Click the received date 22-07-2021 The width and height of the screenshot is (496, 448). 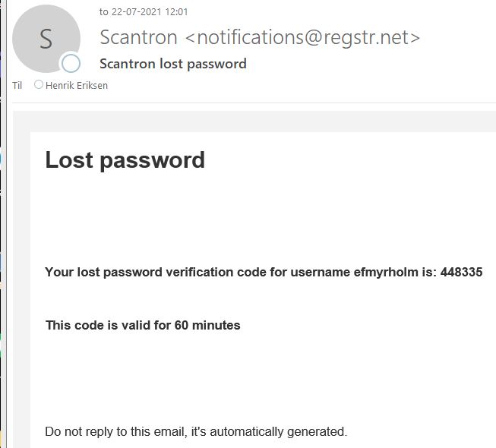(x=137, y=12)
